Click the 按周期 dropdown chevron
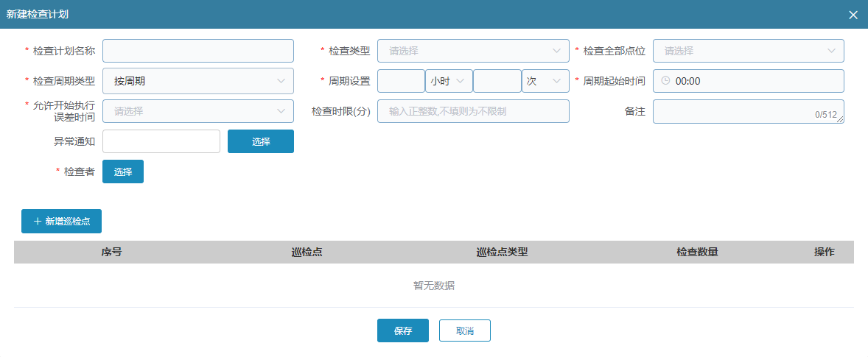Viewport: 868px width, 357px height. coord(281,81)
